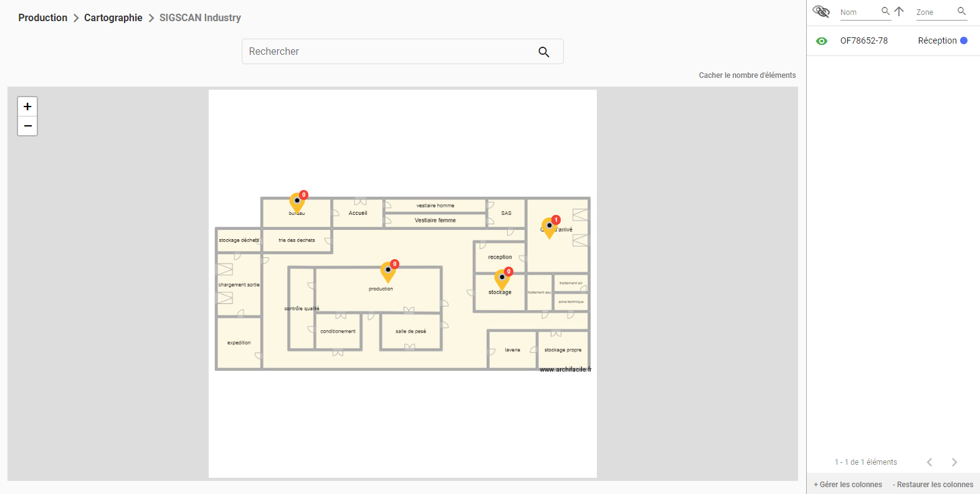Click Restaurer les colonnes
This screenshot has height=494, width=980.
point(933,485)
